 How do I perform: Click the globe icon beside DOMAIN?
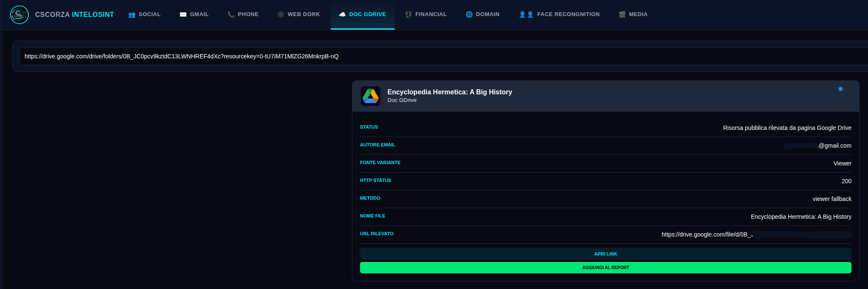469,14
